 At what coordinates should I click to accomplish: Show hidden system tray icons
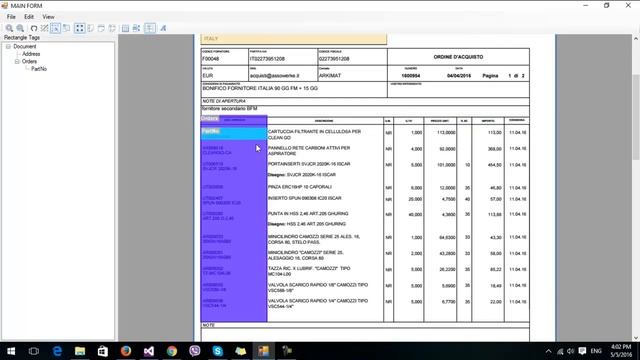[x=548, y=351]
